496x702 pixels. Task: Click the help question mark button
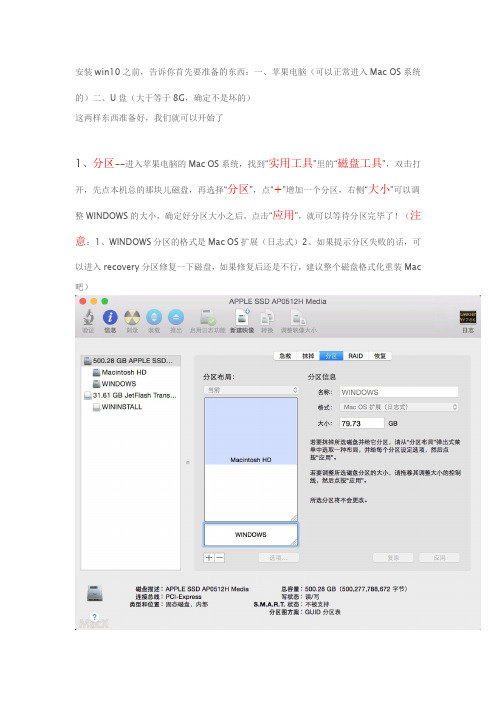pyautogui.click(x=94, y=616)
